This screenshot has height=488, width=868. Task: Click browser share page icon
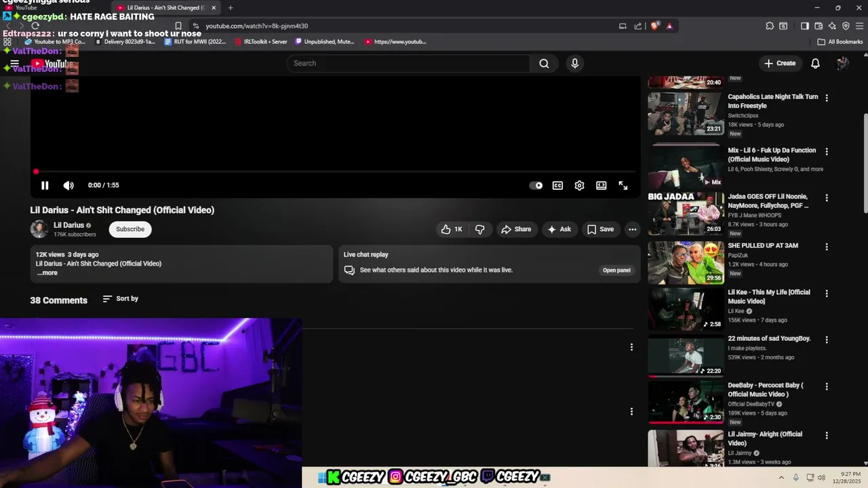click(x=638, y=26)
